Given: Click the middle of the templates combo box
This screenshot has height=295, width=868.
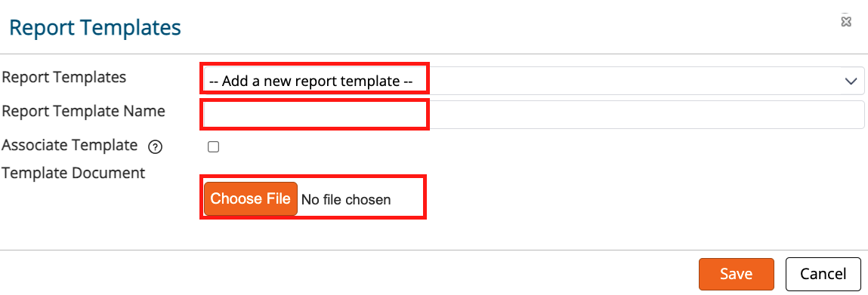Looking at the screenshot, I should [x=533, y=81].
